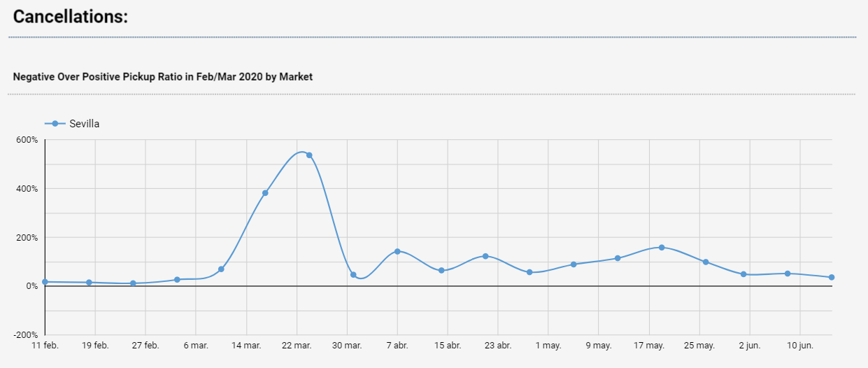The width and height of the screenshot is (868, 368).
Task: Select the first data point at 11 feb.
Action: click(x=45, y=282)
